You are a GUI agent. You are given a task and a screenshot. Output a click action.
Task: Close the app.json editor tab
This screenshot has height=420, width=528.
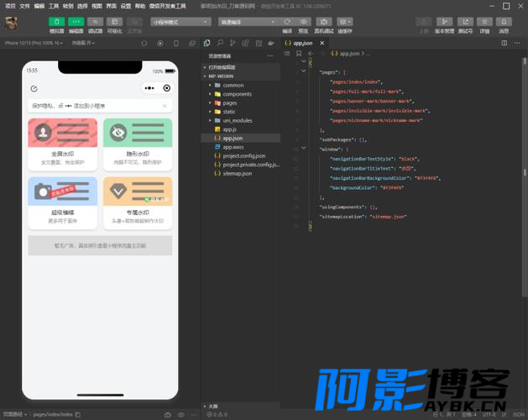coord(322,43)
